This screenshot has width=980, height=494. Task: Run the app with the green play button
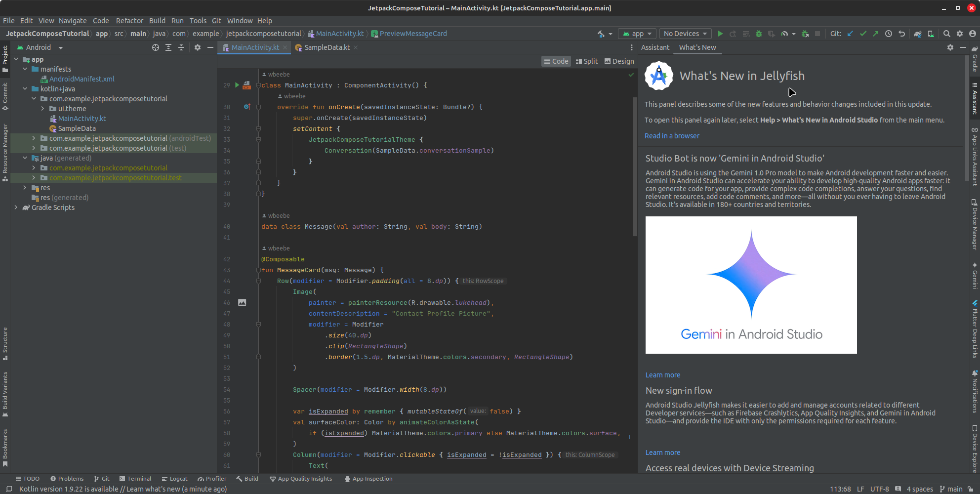[720, 34]
